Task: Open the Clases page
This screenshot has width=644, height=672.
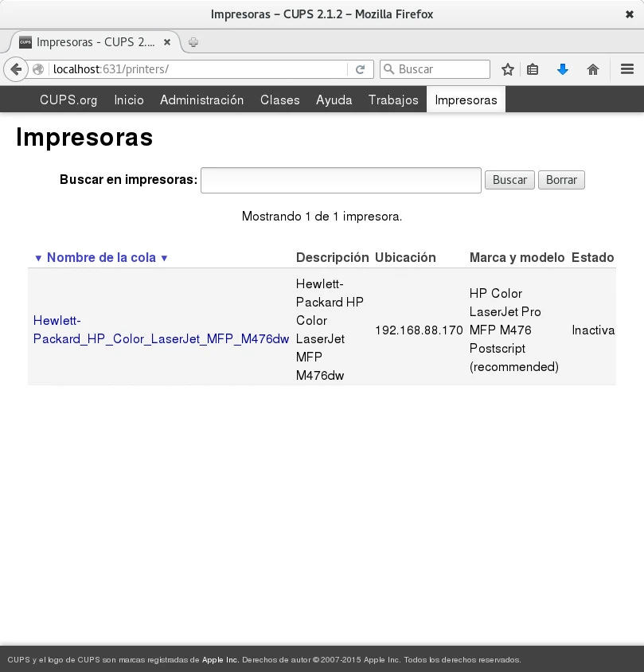Action: tap(279, 100)
